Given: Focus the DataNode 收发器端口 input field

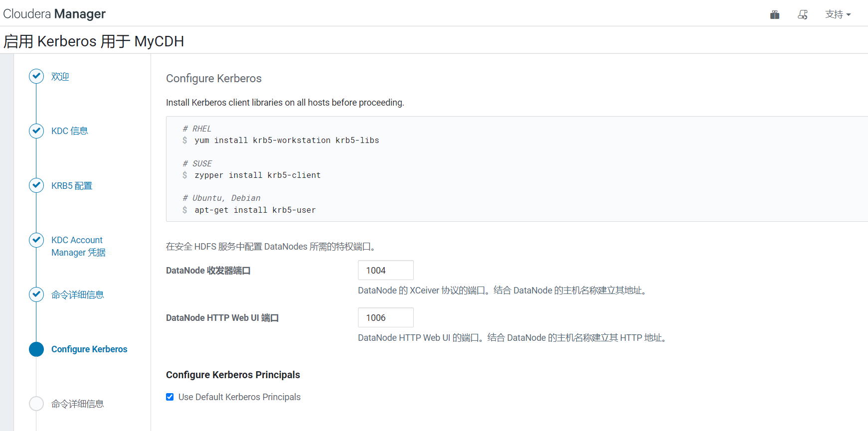Looking at the screenshot, I should [x=385, y=270].
